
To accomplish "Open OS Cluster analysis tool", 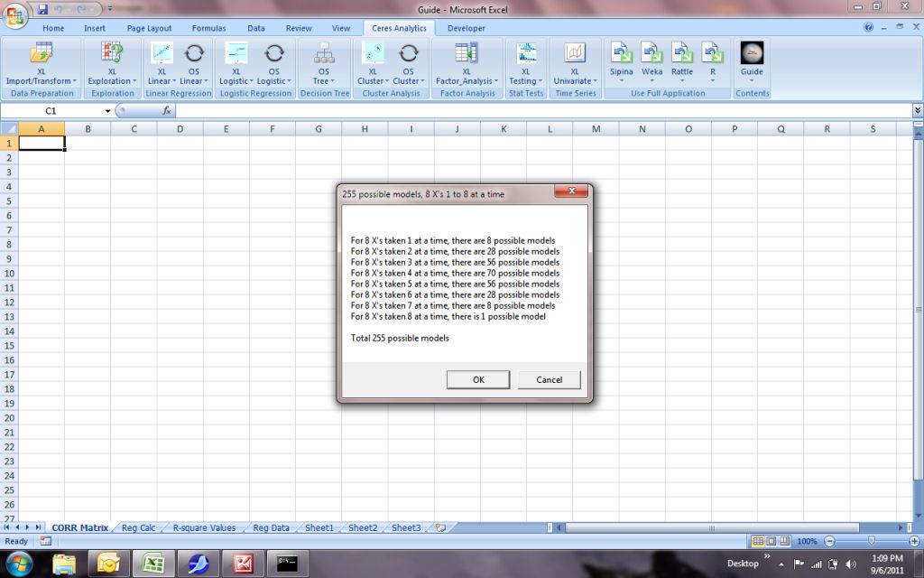I will [409, 64].
